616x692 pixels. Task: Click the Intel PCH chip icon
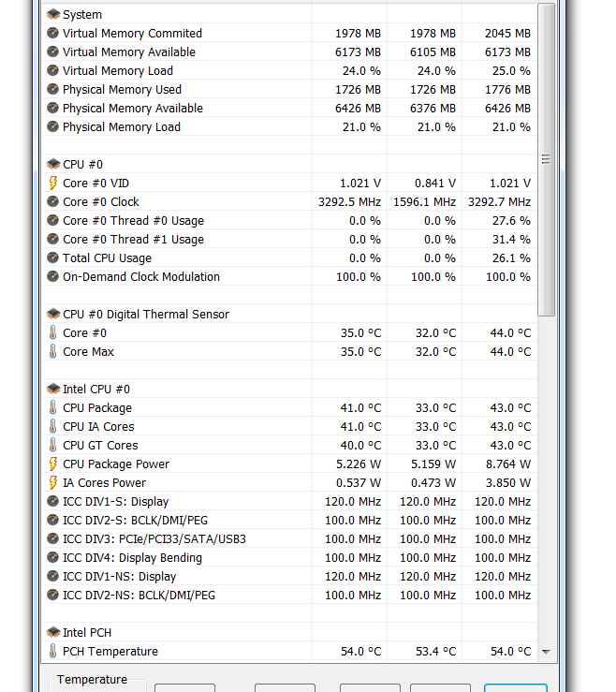(53, 632)
